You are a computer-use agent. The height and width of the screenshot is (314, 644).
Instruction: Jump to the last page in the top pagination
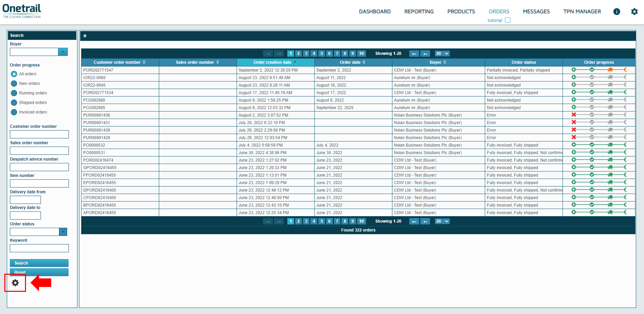[425, 54]
